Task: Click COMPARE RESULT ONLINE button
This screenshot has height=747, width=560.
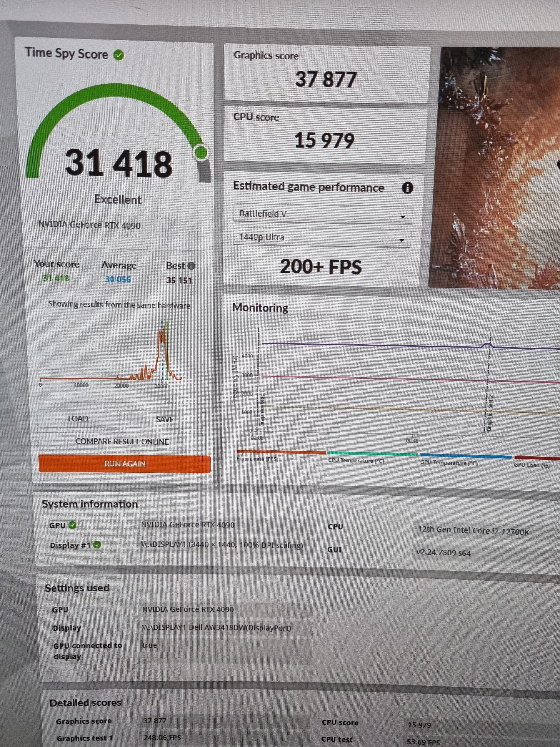Action: click(122, 442)
